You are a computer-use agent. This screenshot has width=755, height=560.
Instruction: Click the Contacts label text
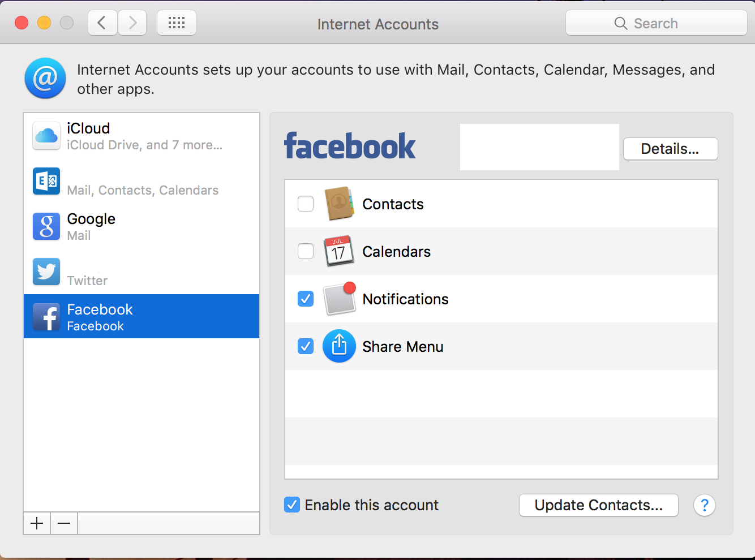(393, 204)
